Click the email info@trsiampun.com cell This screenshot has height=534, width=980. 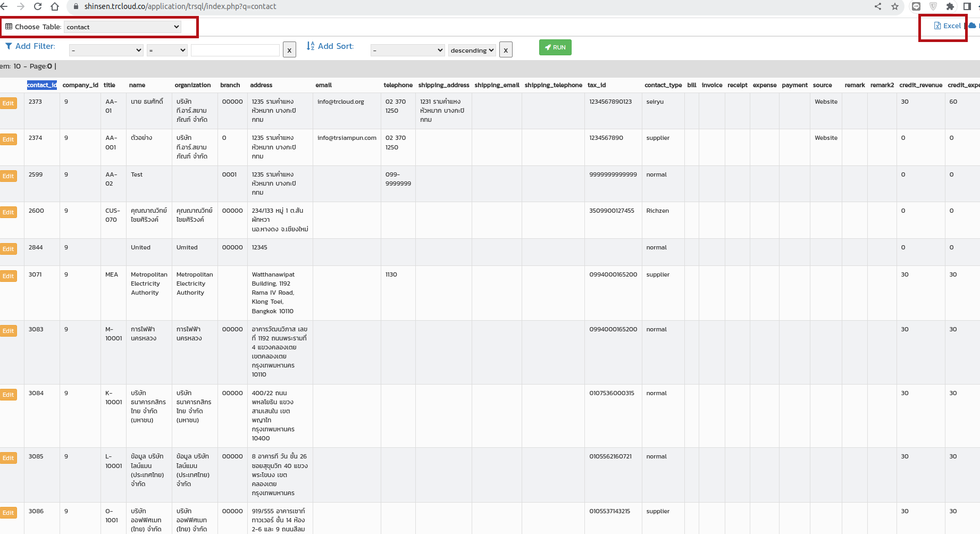pyautogui.click(x=347, y=138)
